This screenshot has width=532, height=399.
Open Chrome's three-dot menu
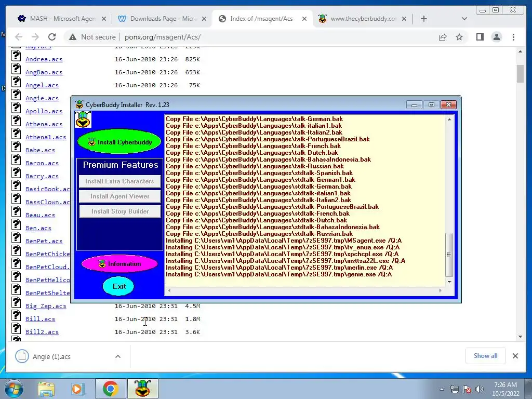click(x=513, y=37)
